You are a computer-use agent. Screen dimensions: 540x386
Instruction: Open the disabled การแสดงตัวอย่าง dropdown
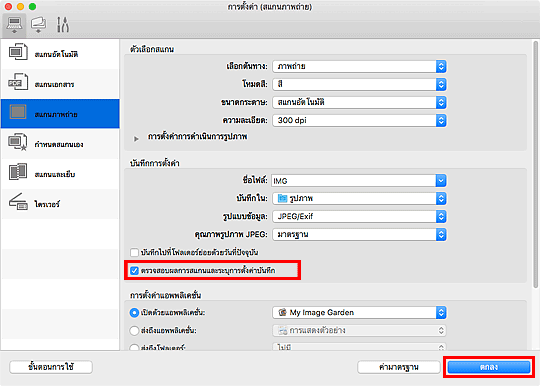pyautogui.click(x=359, y=331)
